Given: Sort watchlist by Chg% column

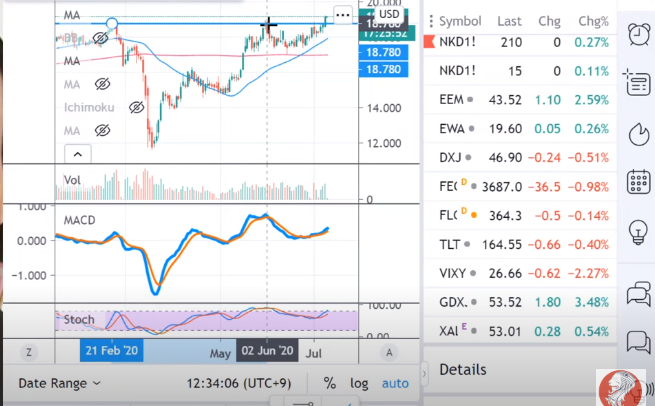Looking at the screenshot, I should click(593, 21).
